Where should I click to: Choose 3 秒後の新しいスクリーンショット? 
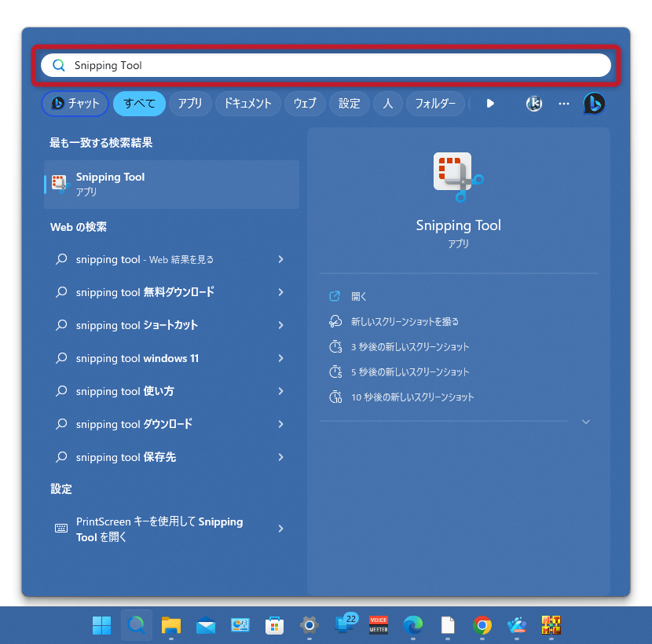click(x=410, y=347)
